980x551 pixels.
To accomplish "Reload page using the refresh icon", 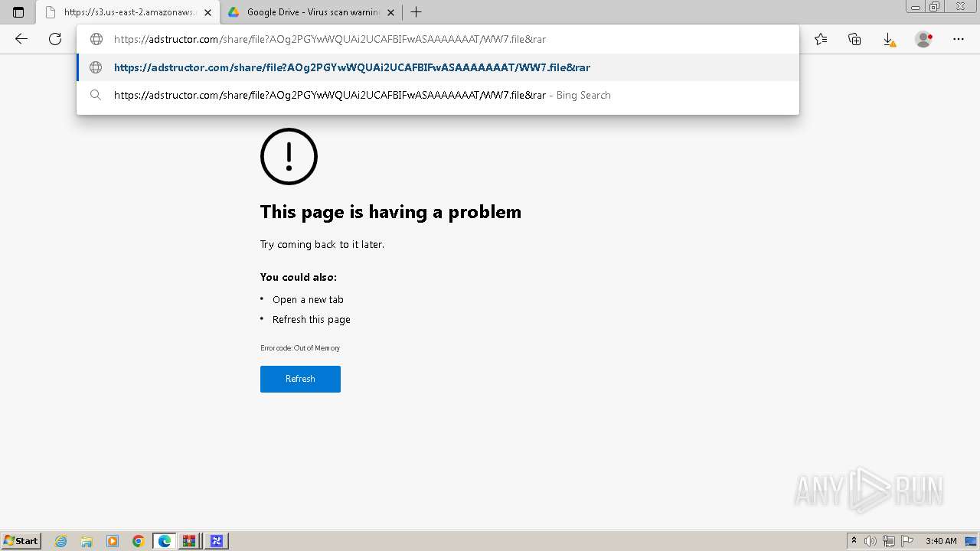I will 55,39.
